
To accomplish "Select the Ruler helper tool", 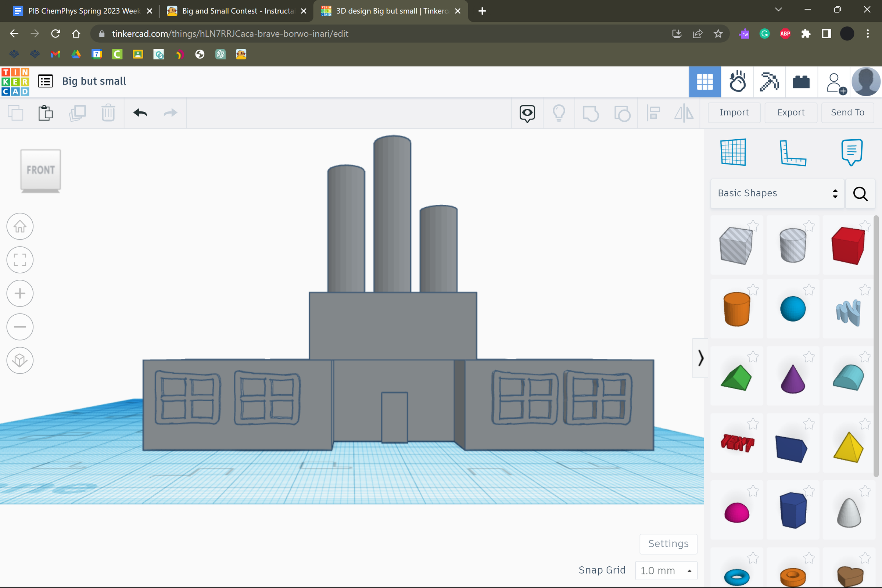I will [792, 153].
